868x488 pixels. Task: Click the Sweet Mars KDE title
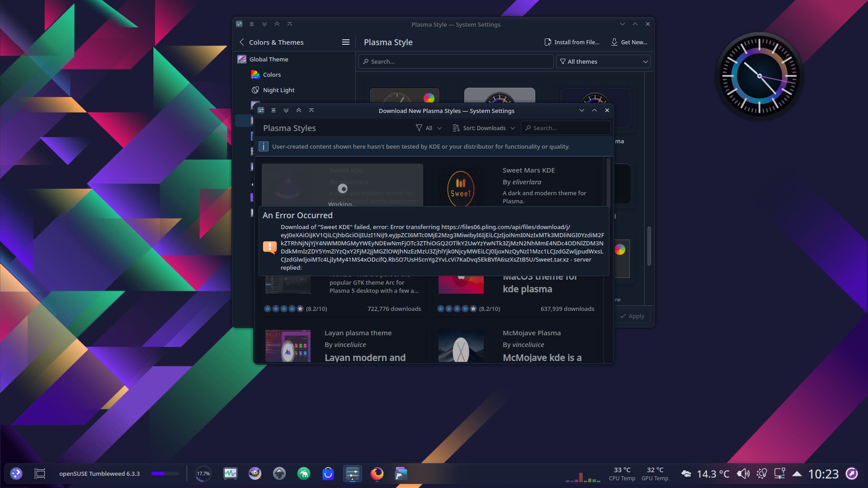pos(528,170)
